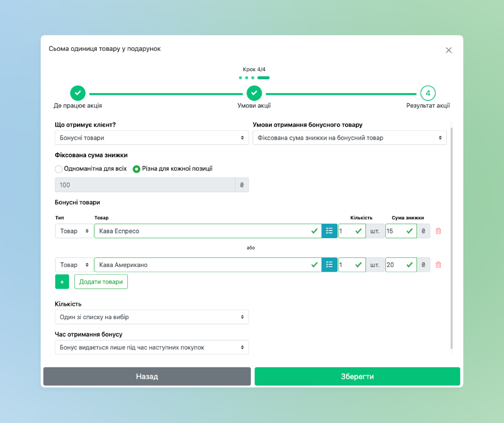
Task: Expand the 'Кількість' selection dropdown
Action: (152, 317)
